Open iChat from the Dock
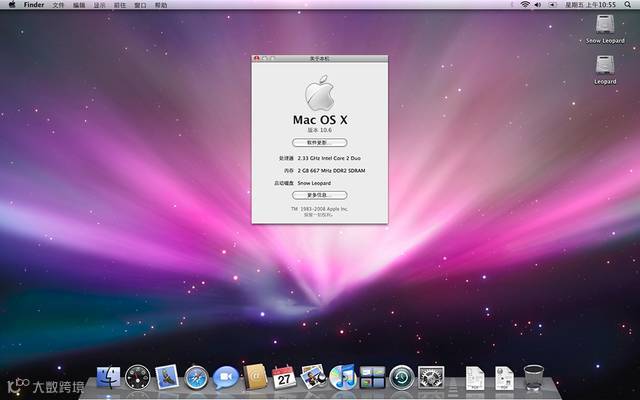The image size is (640, 400). point(225,378)
